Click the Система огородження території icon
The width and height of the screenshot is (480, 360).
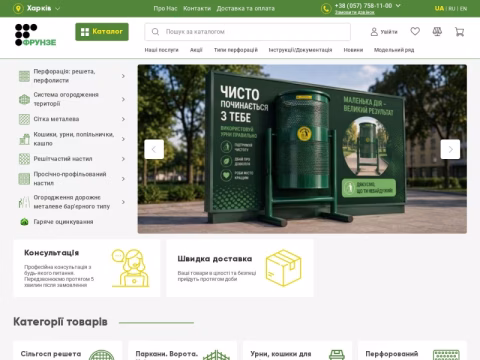(x=24, y=99)
